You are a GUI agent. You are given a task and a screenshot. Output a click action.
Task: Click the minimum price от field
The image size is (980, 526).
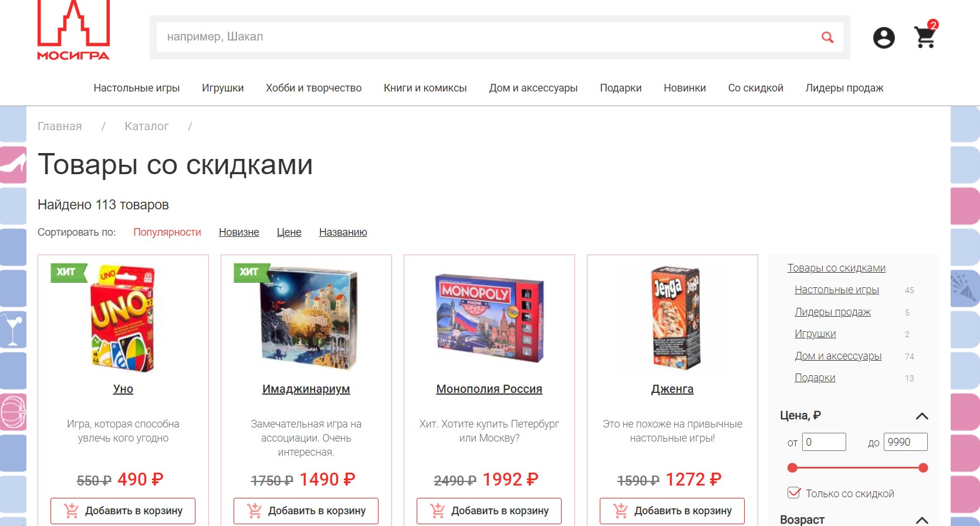[824, 442]
